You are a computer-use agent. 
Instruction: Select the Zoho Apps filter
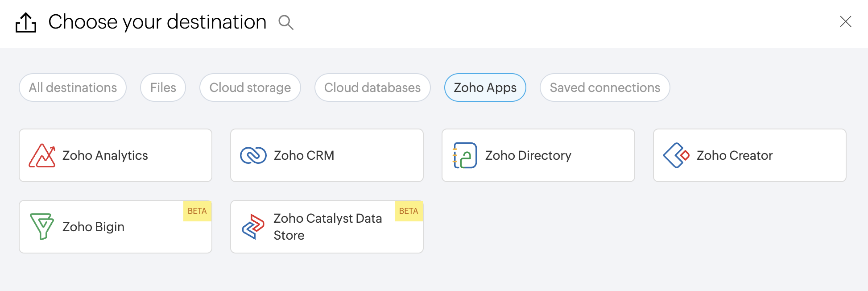pos(485,87)
